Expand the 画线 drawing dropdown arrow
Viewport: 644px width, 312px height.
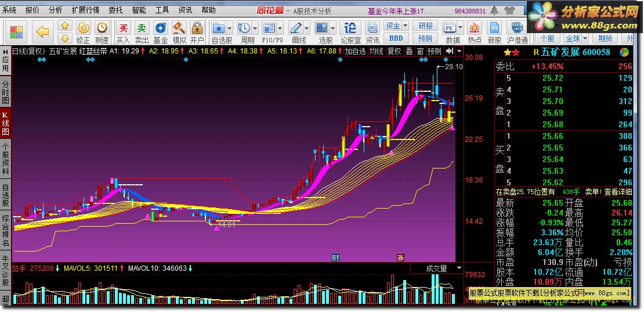tap(306, 28)
